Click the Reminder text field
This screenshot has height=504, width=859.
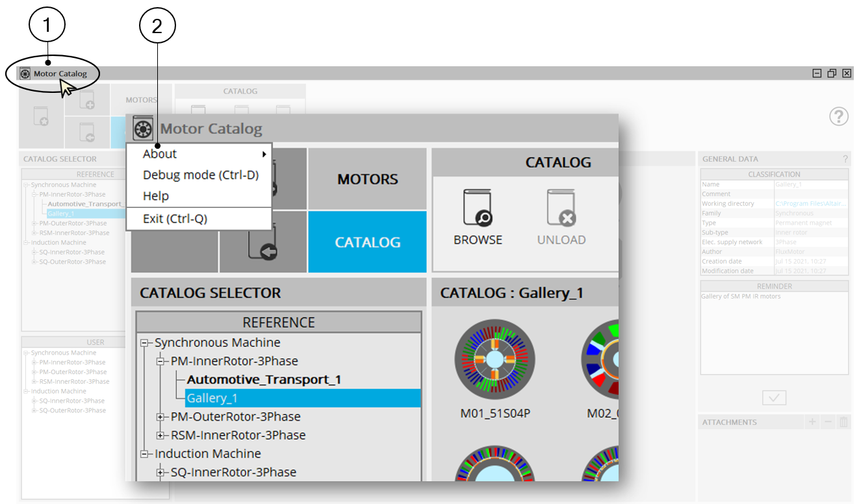tap(774, 331)
